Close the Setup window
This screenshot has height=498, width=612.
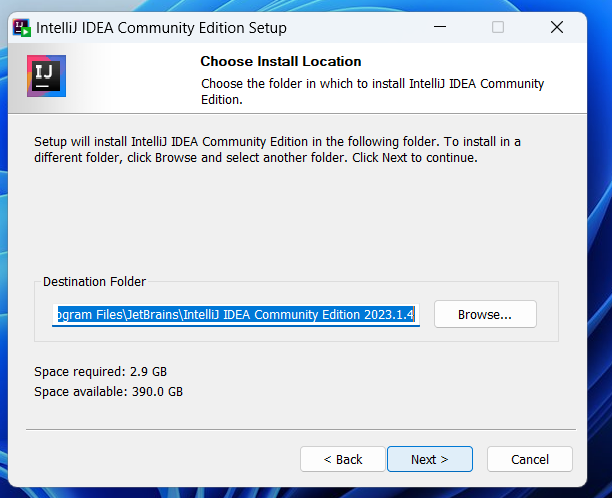pyautogui.click(x=557, y=27)
